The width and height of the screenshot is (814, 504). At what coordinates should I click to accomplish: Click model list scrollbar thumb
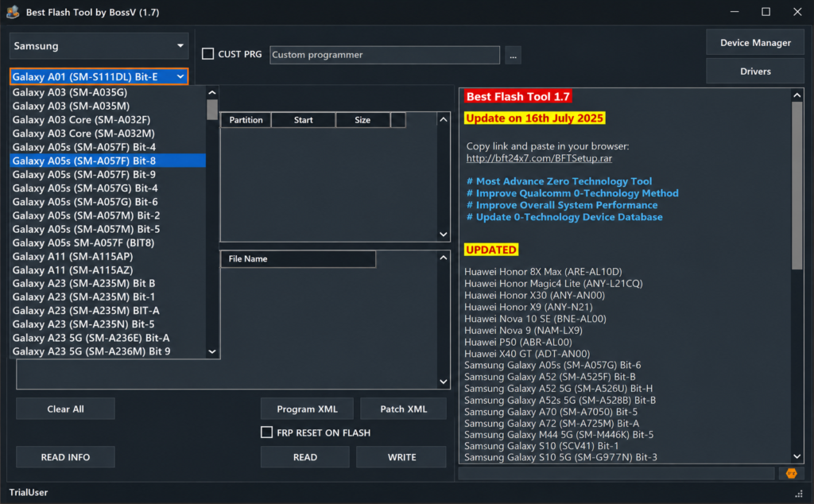coord(211,110)
